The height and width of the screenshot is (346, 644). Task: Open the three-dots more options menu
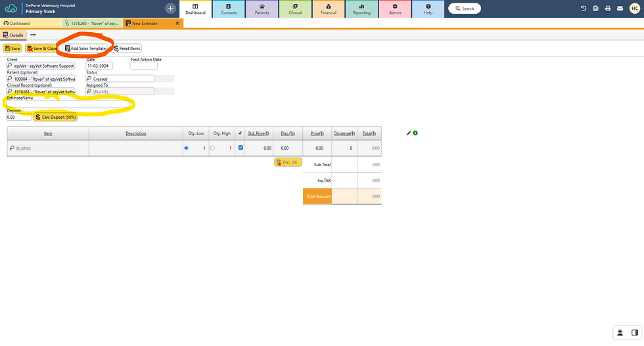pyautogui.click(x=33, y=35)
